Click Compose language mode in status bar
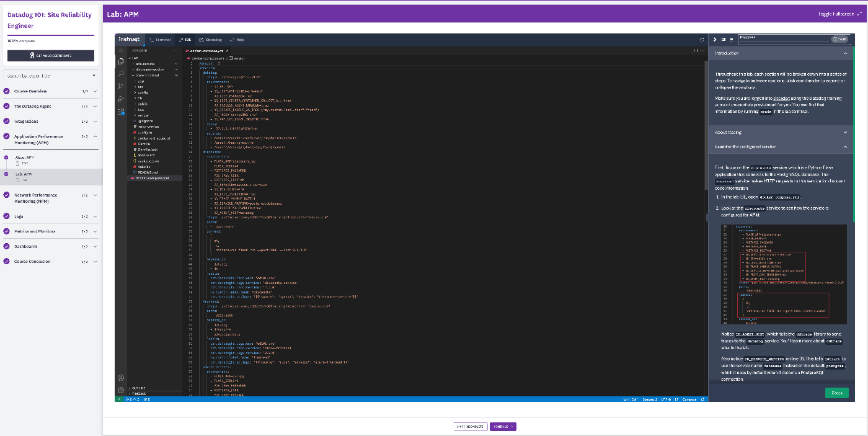 689,399
